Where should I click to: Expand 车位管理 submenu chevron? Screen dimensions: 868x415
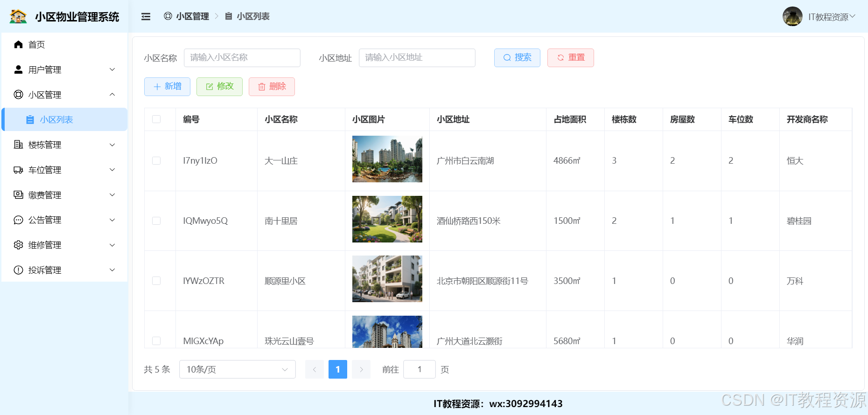click(x=112, y=170)
